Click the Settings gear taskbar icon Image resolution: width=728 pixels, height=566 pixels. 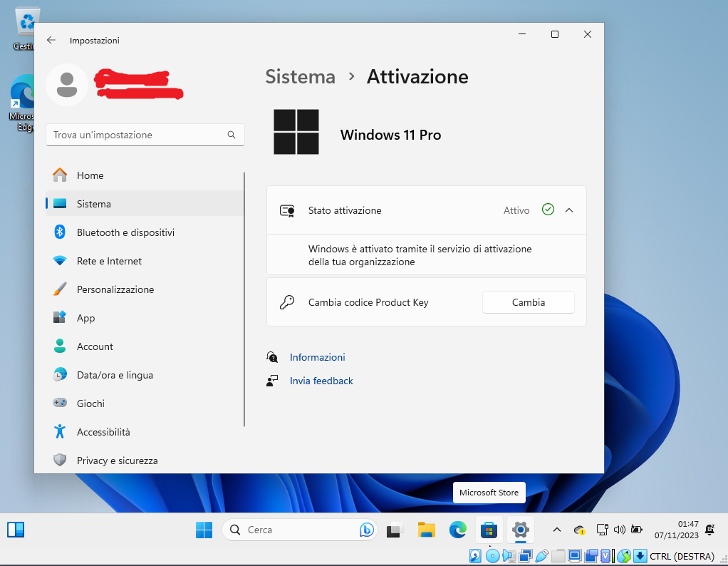click(521, 530)
